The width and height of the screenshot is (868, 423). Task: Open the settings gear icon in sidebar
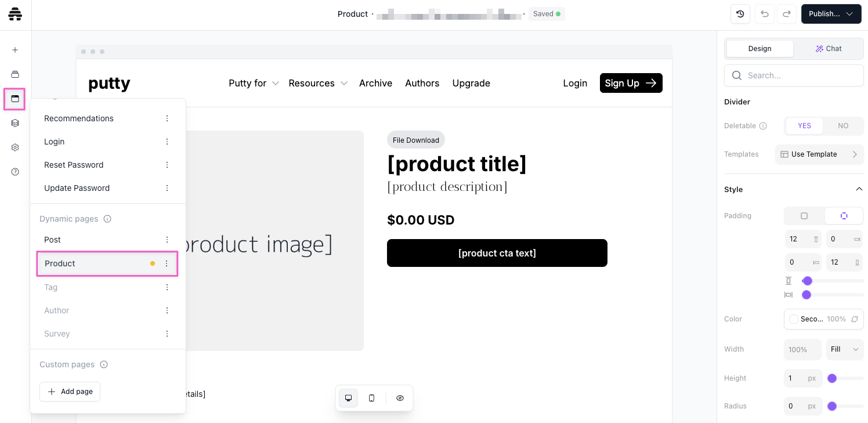coord(15,147)
